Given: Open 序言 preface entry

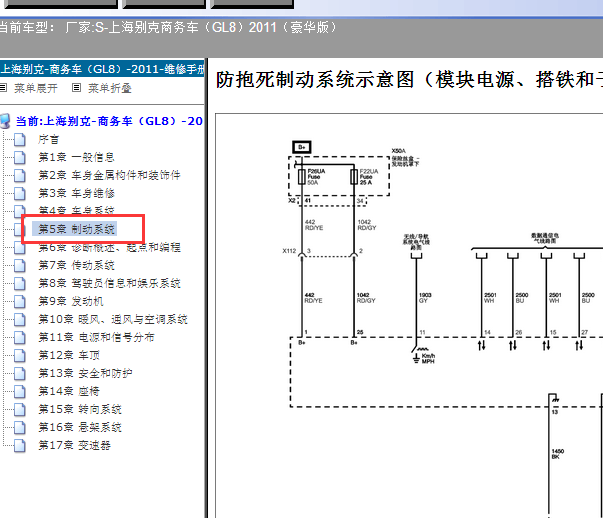Looking at the screenshot, I should (x=49, y=139).
